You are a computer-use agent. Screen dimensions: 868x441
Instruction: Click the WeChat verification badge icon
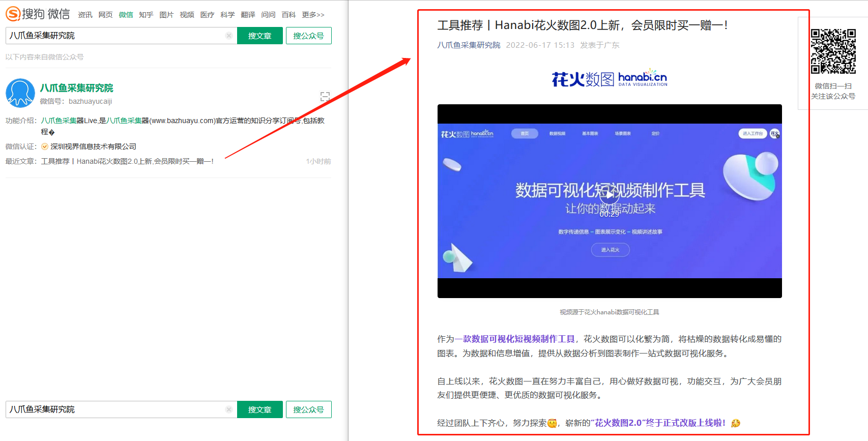45,146
